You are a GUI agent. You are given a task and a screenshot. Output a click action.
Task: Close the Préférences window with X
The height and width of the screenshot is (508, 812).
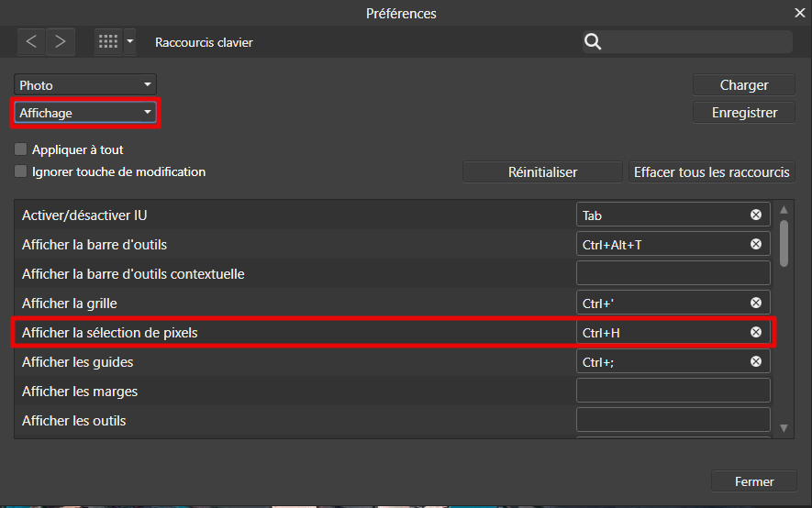[799, 13]
